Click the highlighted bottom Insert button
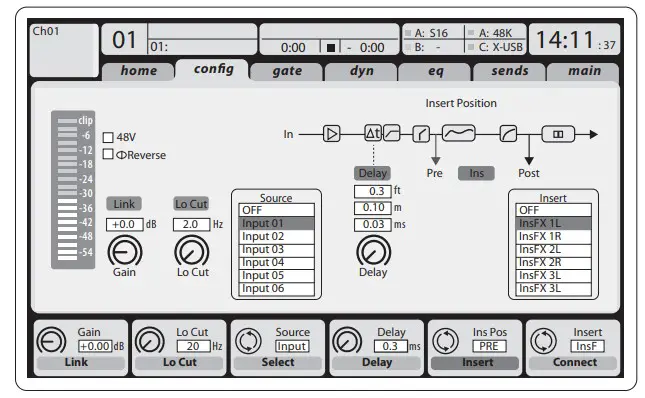645x398 pixels. tap(475, 363)
